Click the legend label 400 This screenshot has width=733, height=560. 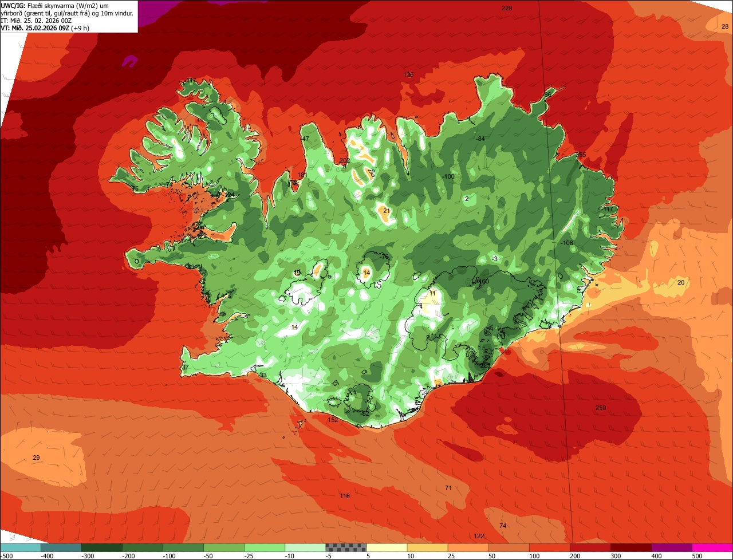pos(657,555)
